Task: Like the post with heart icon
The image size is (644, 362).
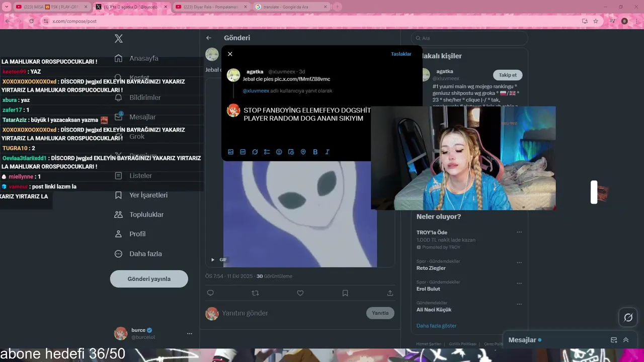Action: (x=300, y=293)
